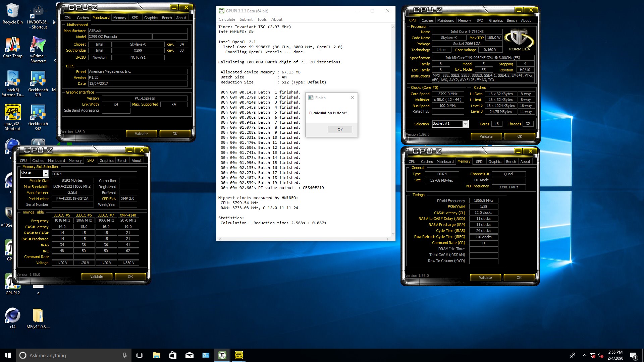Click Validate in Mainboard CPU-Z window
Viewport: 644px width, 362px height.
[x=141, y=134]
